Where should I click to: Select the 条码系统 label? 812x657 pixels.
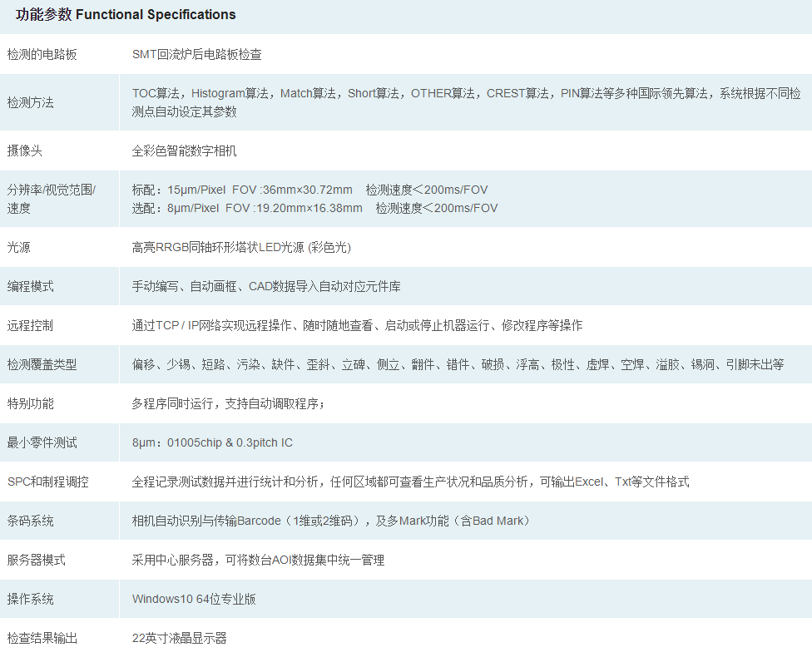31,521
